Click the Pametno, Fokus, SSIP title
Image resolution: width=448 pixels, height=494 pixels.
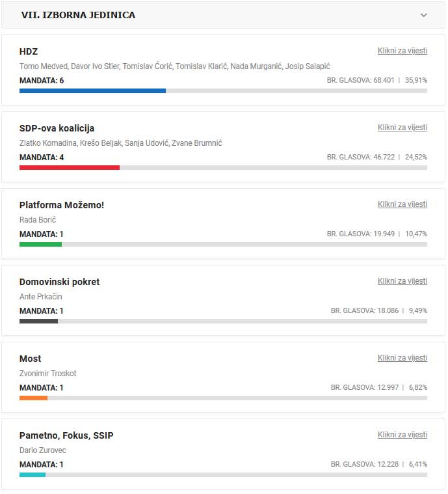point(66,435)
